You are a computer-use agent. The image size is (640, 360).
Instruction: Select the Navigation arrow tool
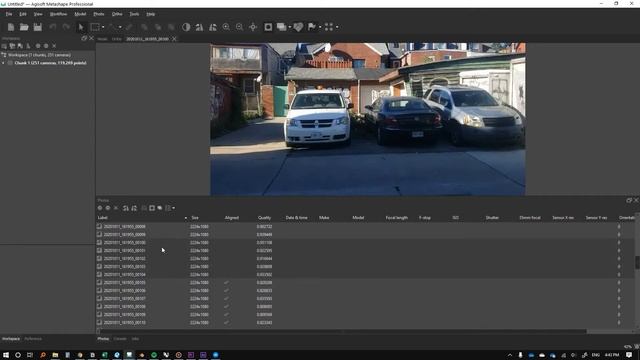pyautogui.click(x=81, y=27)
